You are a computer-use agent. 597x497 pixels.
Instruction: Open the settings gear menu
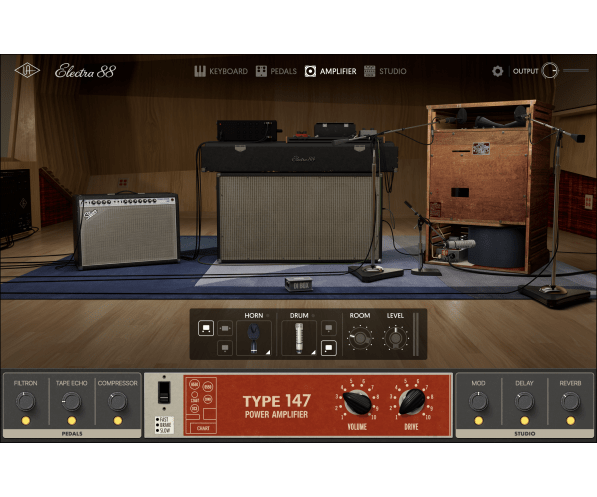(x=497, y=71)
